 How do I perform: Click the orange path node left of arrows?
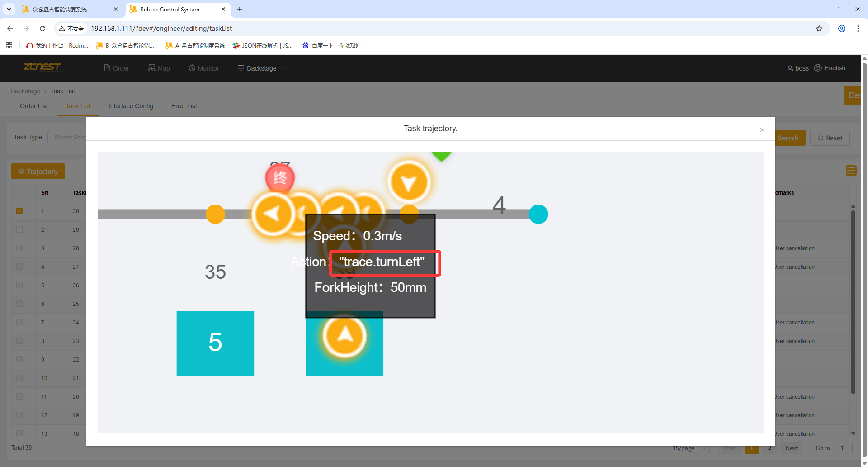215,214
